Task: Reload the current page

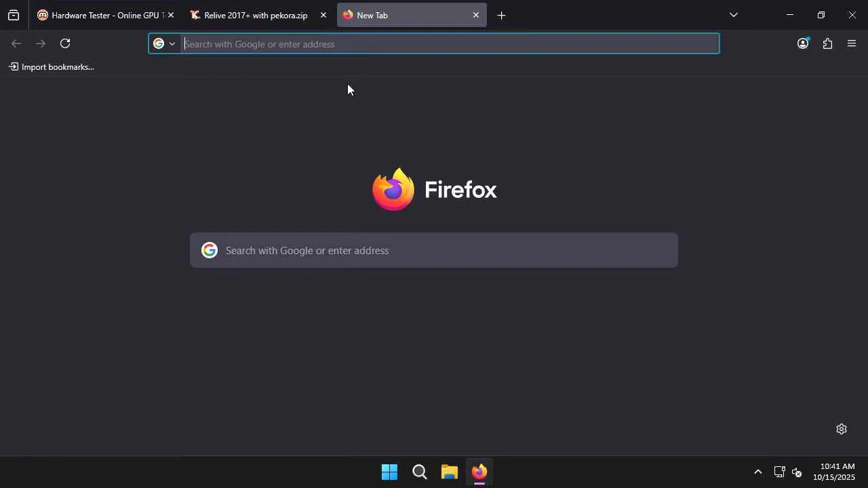Action: (x=65, y=43)
